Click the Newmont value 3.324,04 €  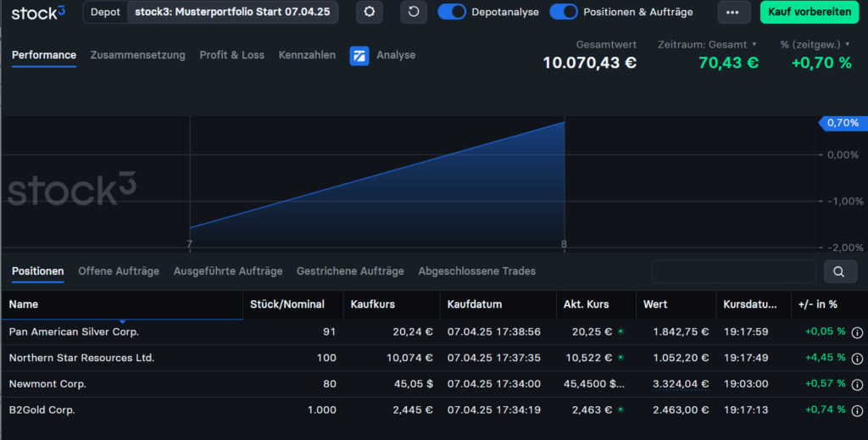pos(681,383)
